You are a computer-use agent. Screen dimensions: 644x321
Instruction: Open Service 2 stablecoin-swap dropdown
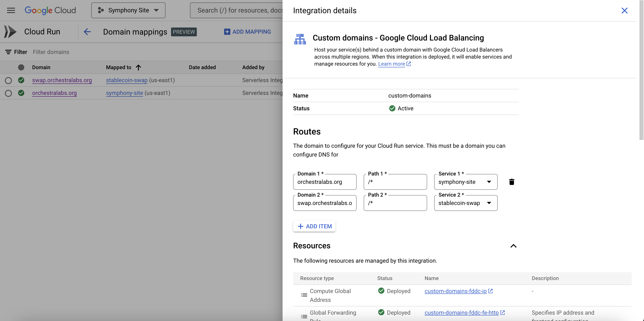pos(465,203)
